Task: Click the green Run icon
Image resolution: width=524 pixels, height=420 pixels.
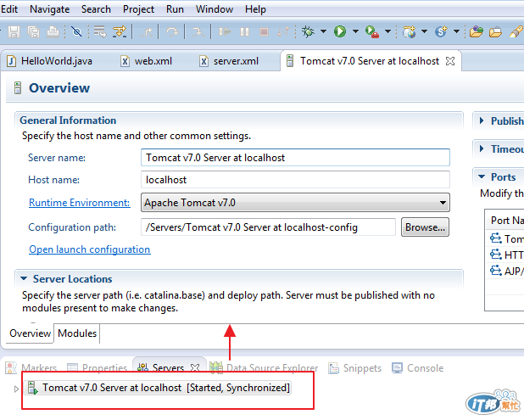Action: pyautogui.click(x=340, y=31)
